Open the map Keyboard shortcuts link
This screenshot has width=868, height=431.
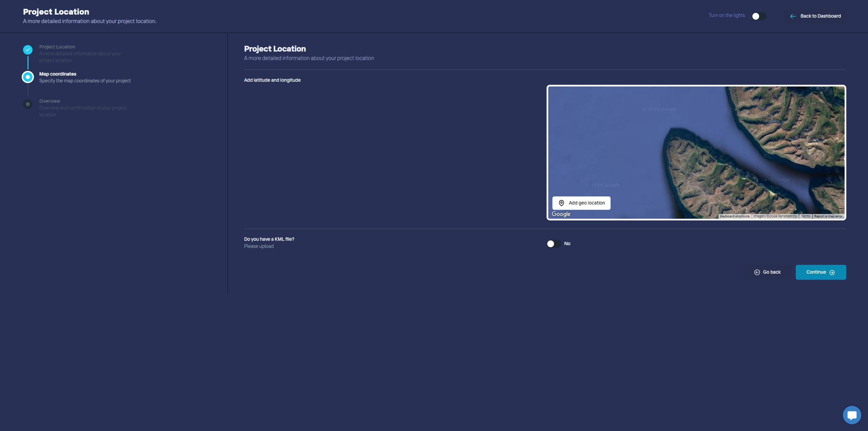tap(734, 216)
